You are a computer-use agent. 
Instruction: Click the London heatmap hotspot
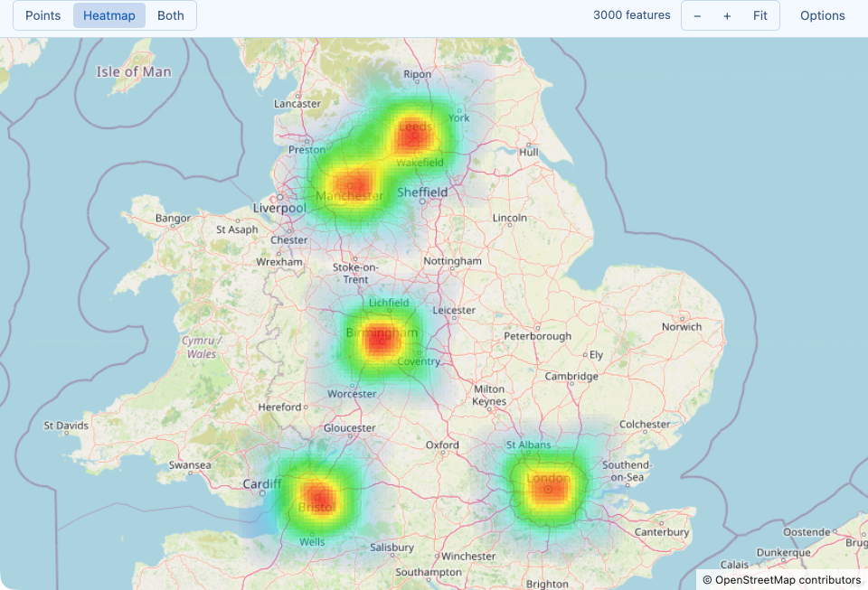click(548, 489)
